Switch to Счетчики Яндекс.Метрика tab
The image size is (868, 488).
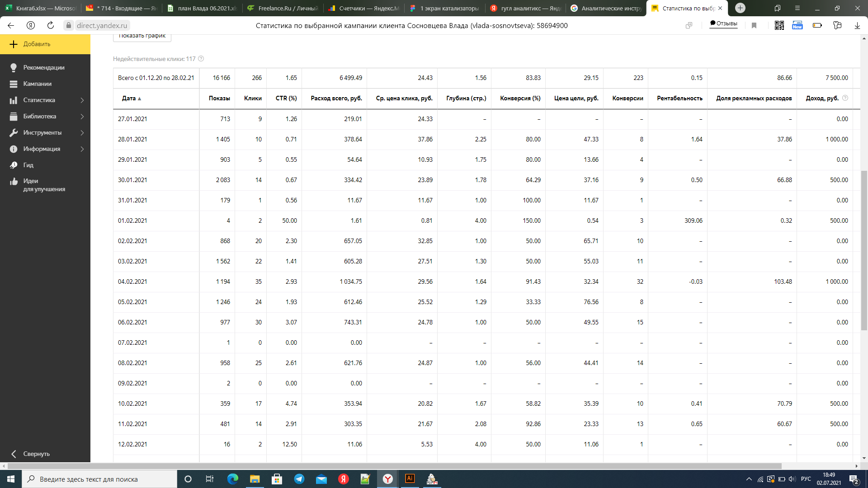[x=364, y=8]
